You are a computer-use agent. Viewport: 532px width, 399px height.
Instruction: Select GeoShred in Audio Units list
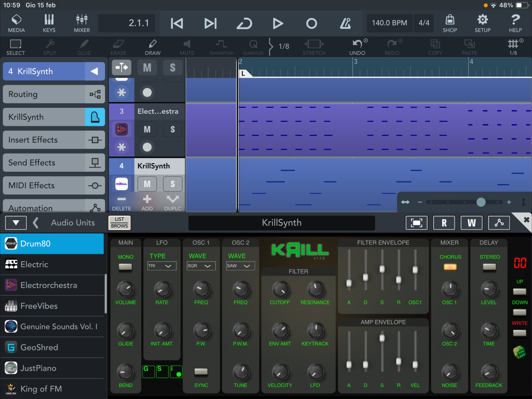click(x=52, y=347)
